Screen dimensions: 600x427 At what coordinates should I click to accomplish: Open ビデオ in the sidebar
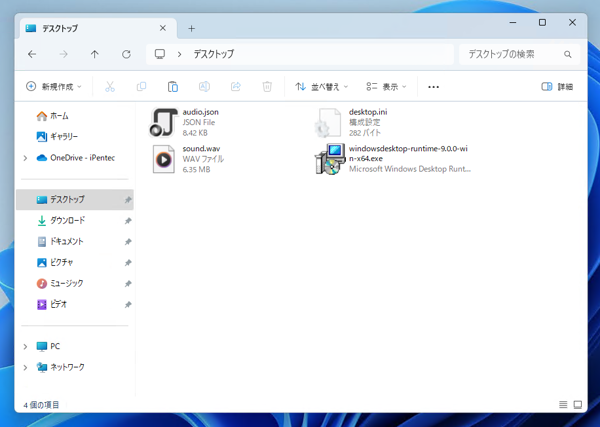(x=52, y=305)
